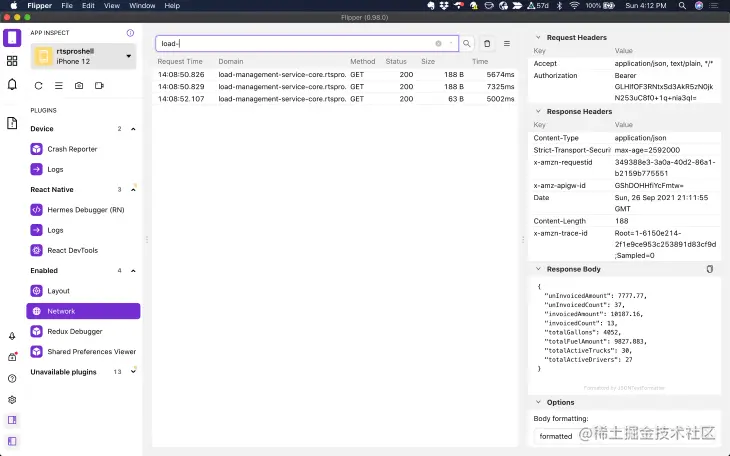730x456 pixels.
Task: Open the Redux Debugger plugin
Action: tap(83, 331)
